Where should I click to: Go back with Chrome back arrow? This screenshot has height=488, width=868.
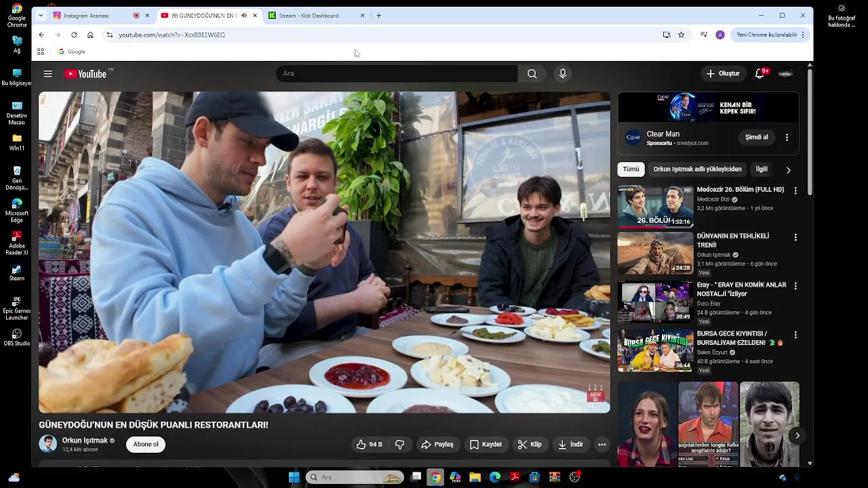[41, 35]
